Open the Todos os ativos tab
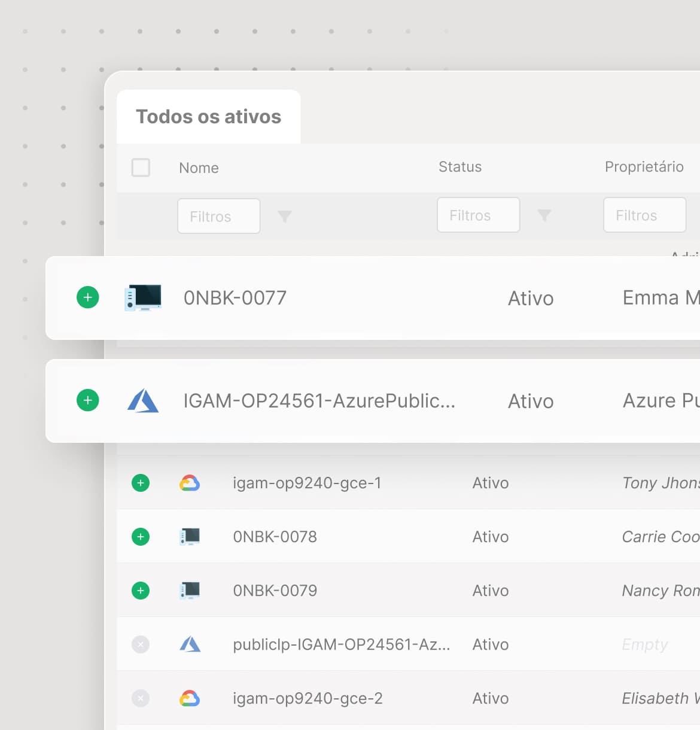 (208, 117)
